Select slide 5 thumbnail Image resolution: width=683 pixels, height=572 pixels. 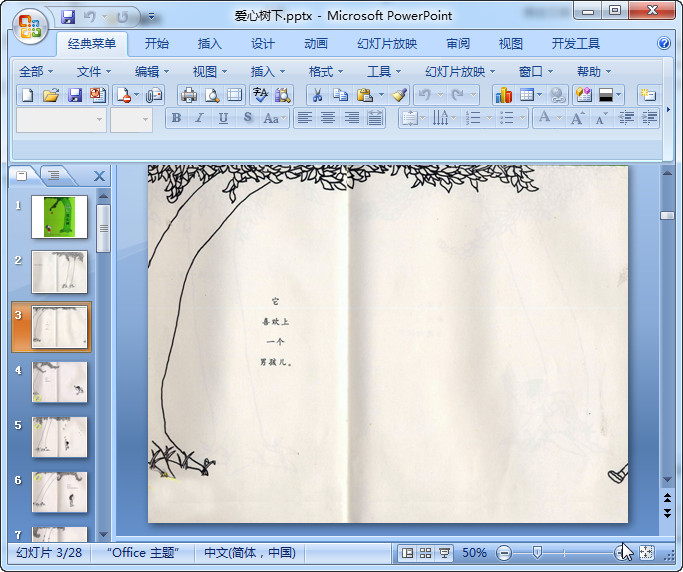click(x=59, y=437)
